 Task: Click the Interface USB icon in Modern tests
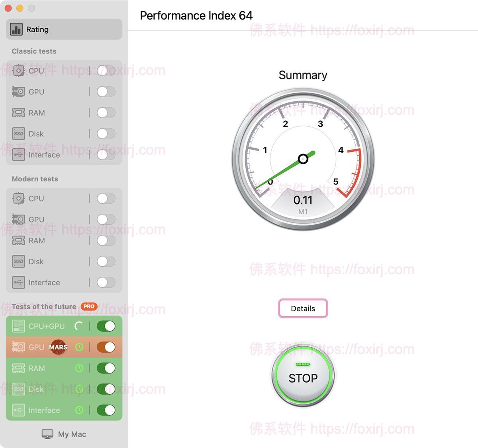click(x=18, y=282)
